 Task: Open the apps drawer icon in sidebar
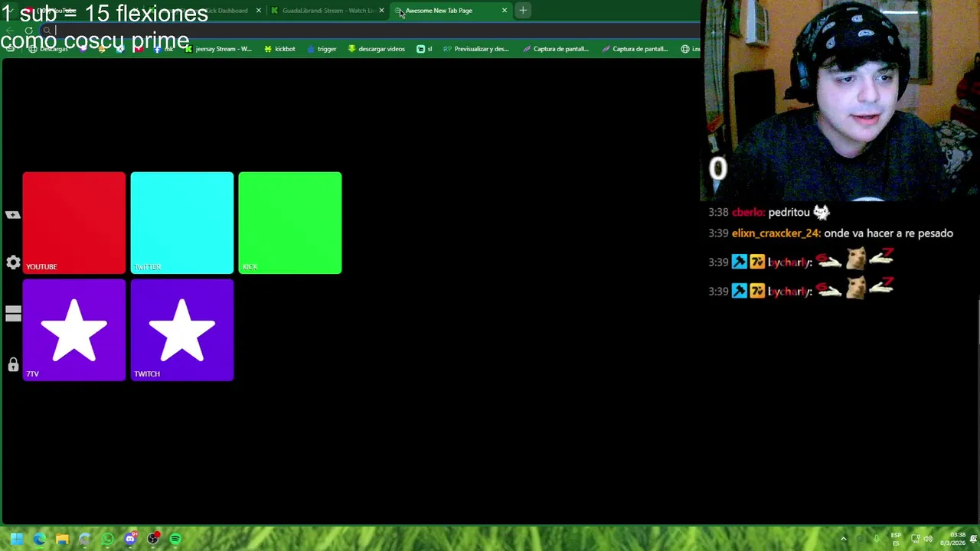pyautogui.click(x=13, y=314)
